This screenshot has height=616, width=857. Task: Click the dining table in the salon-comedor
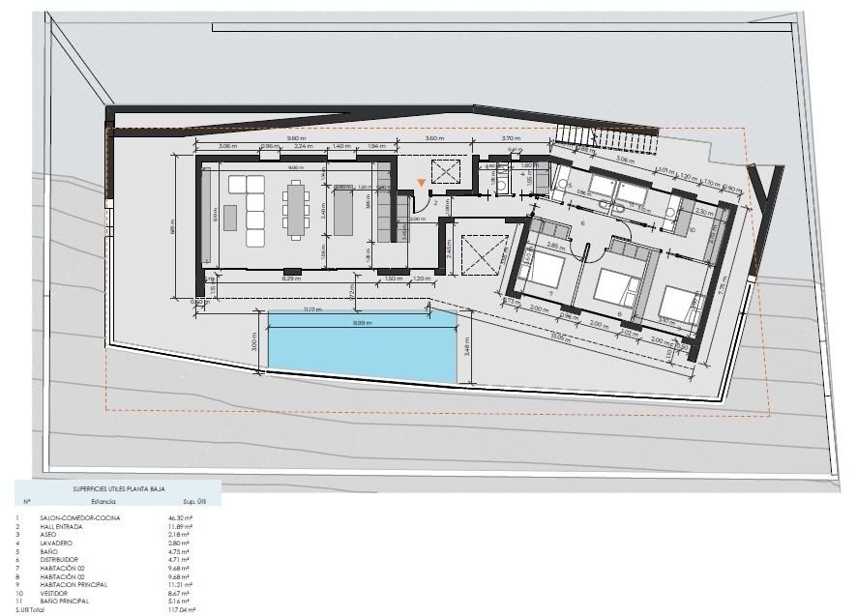click(x=295, y=208)
